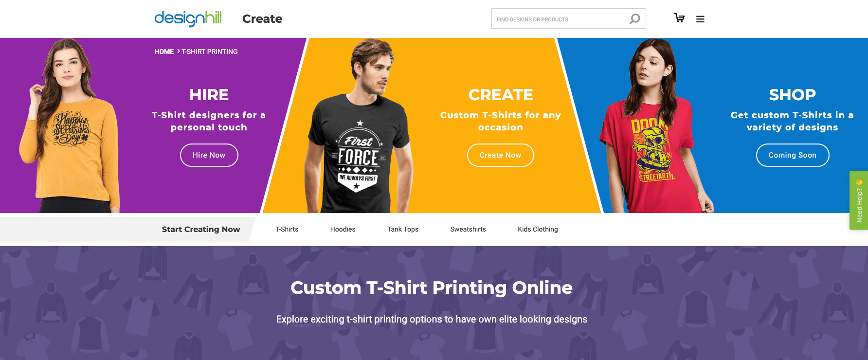The image size is (868, 360).
Task: Select the T-Shirts category tab
Action: pyautogui.click(x=287, y=229)
